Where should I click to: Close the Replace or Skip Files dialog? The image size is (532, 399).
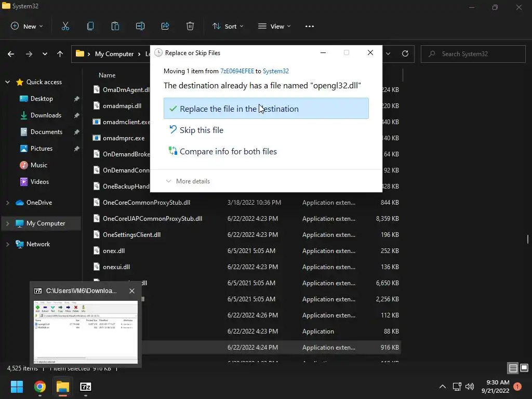370,52
